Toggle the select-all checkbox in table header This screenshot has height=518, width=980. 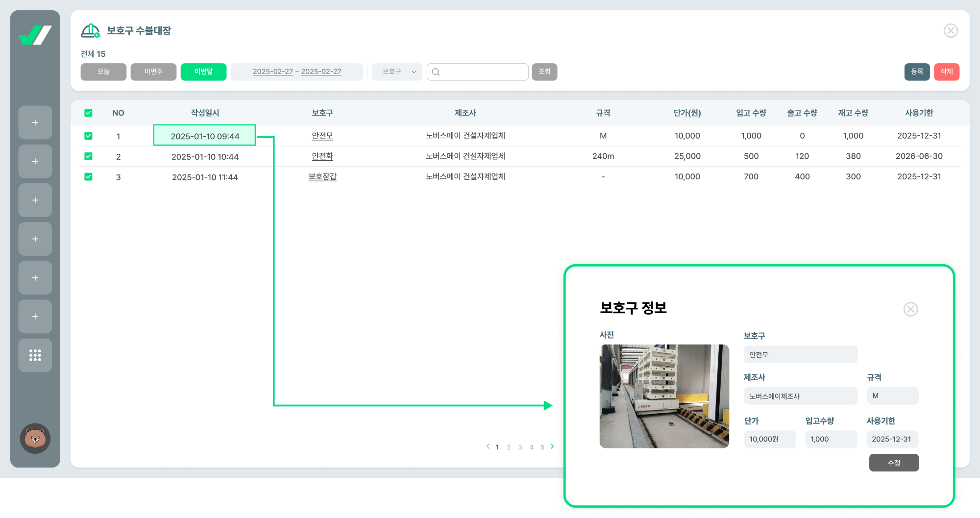pyautogui.click(x=88, y=113)
